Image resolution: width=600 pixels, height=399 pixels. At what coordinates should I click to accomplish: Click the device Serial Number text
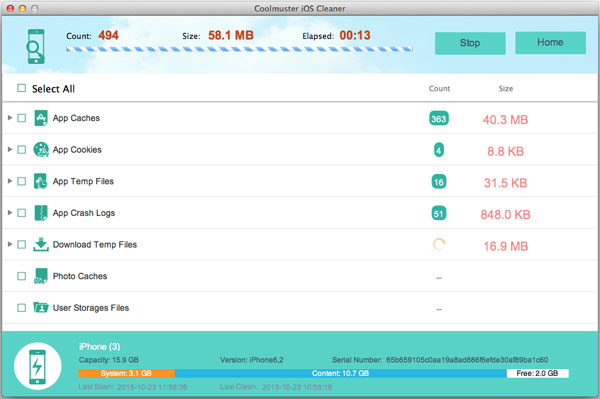pyautogui.click(x=440, y=360)
